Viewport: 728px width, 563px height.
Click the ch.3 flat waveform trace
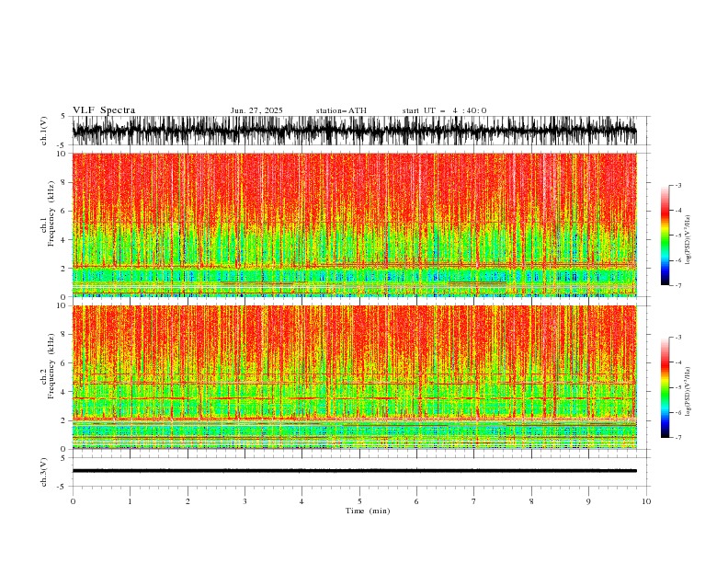tap(354, 471)
